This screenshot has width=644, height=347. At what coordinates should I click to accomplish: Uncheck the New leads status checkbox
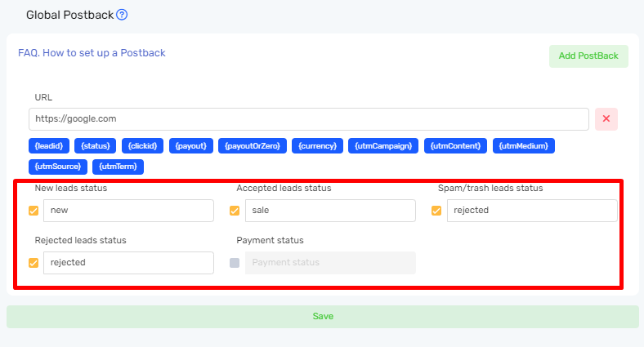pos(34,211)
